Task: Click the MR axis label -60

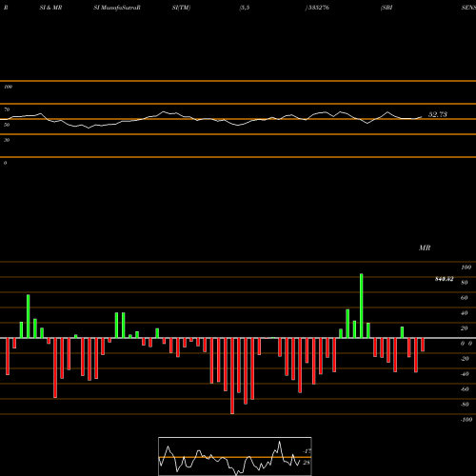Action: (x=465, y=389)
